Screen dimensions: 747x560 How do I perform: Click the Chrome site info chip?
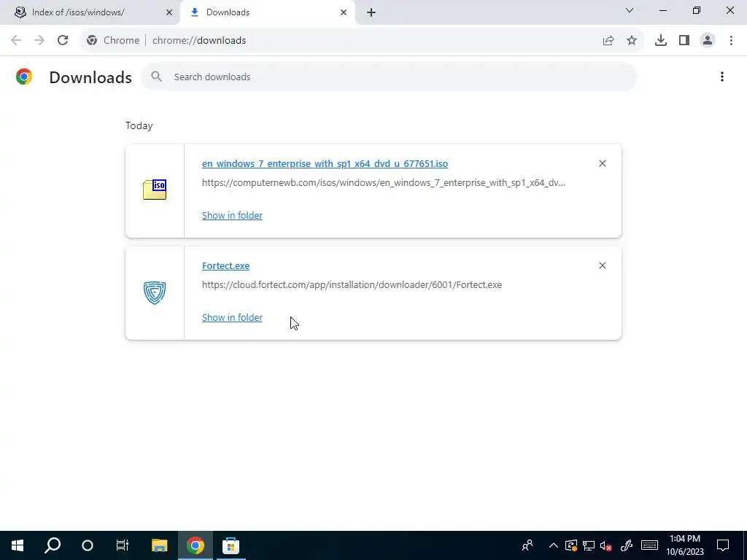coord(113,41)
